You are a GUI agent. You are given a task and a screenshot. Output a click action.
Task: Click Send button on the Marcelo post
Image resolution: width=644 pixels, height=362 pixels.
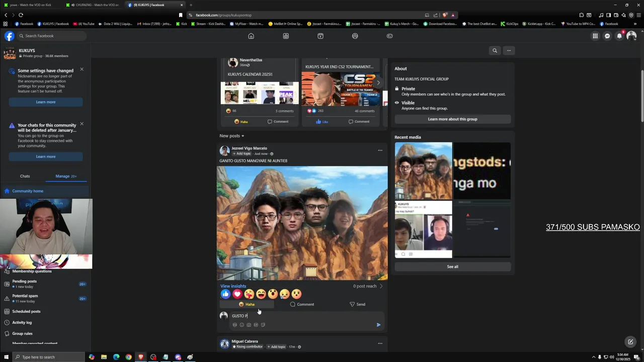[357, 304]
